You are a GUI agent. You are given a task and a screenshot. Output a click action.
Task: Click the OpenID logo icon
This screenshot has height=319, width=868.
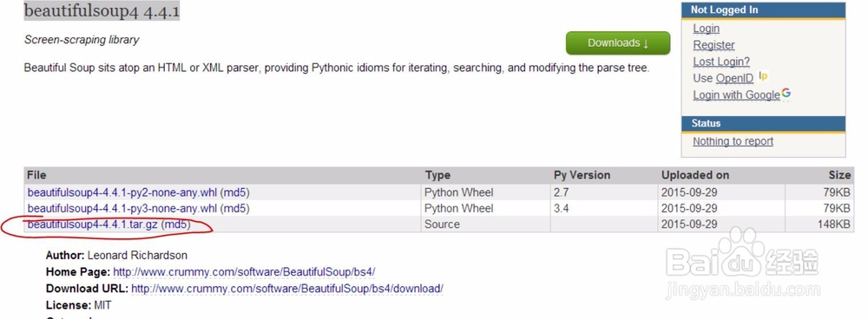[763, 76]
